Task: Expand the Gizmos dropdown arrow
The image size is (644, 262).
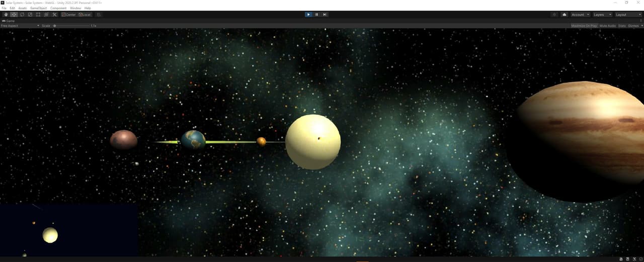Action: [641, 26]
